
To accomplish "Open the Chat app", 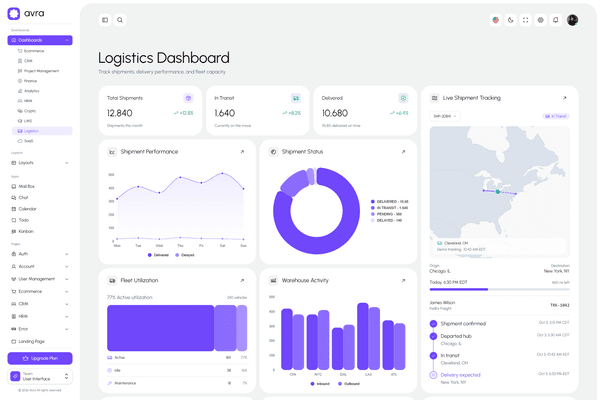I will click(40, 198).
